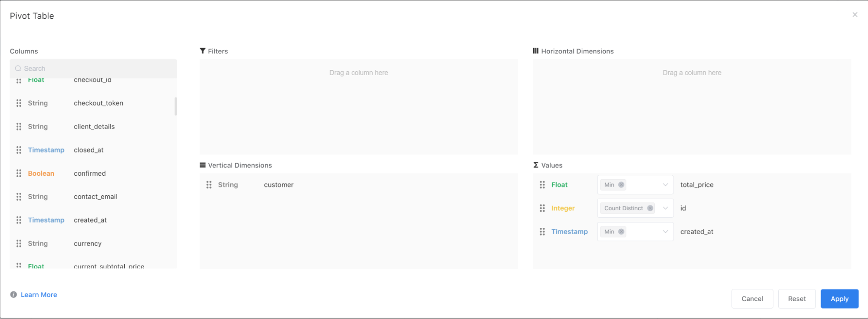The image size is (868, 319).
Task: Click customer in Vertical Dimensions
Action: tap(279, 185)
